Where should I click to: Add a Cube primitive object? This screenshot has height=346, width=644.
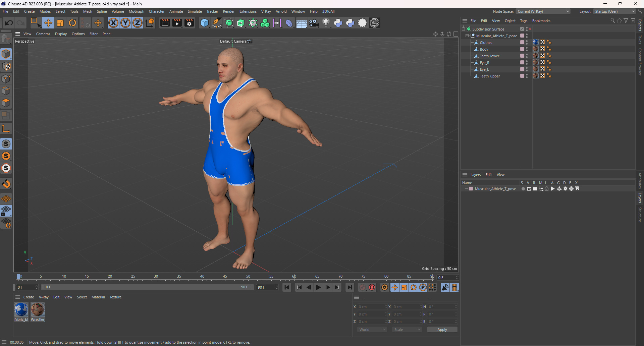[204, 23]
